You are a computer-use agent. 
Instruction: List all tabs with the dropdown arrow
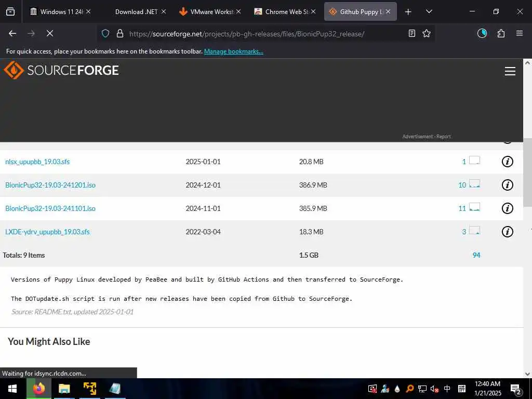429,11
